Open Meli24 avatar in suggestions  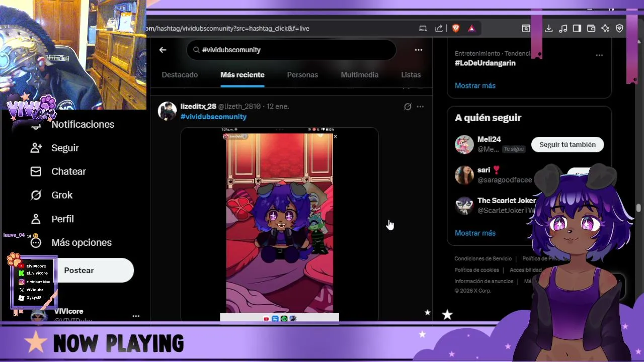[464, 144]
